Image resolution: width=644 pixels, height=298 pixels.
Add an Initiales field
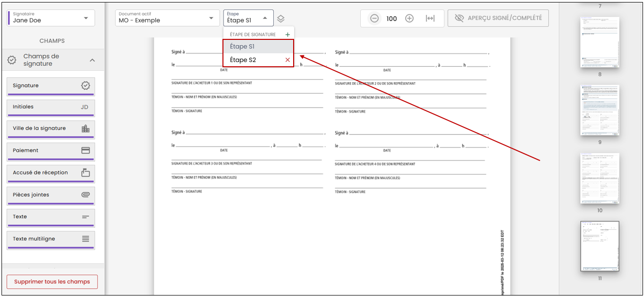click(51, 108)
